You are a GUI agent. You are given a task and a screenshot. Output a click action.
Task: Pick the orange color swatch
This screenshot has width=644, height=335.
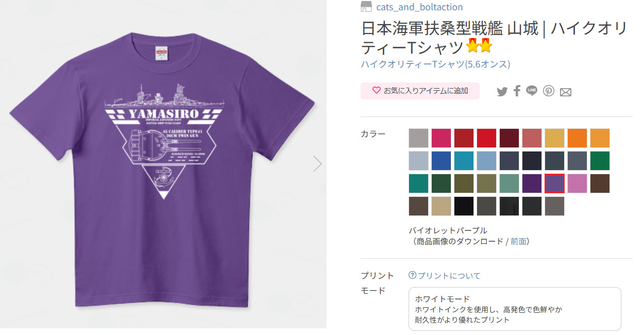(577, 138)
